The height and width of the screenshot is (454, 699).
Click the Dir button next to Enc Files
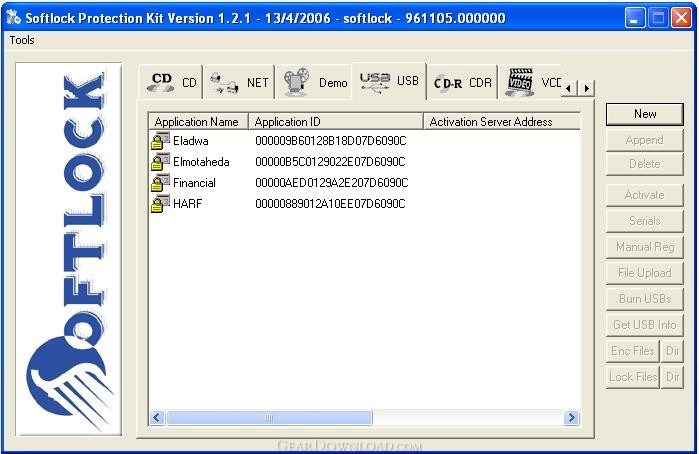pos(672,351)
